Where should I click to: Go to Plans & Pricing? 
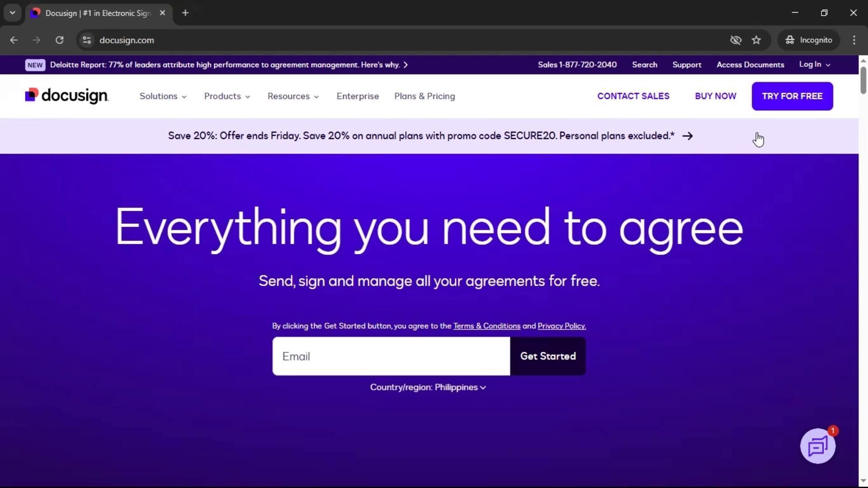coord(424,96)
